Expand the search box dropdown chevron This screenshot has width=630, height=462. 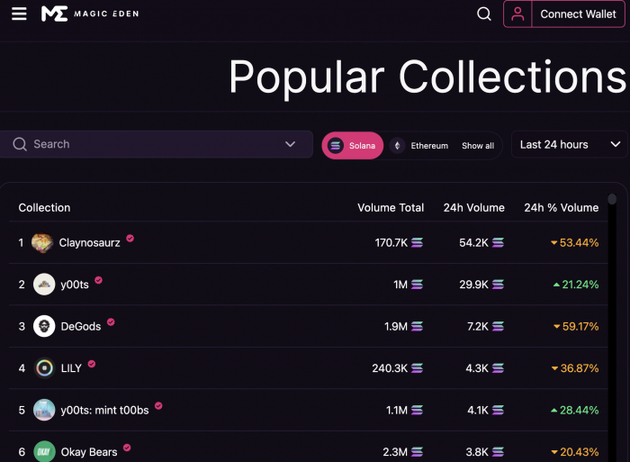(290, 144)
